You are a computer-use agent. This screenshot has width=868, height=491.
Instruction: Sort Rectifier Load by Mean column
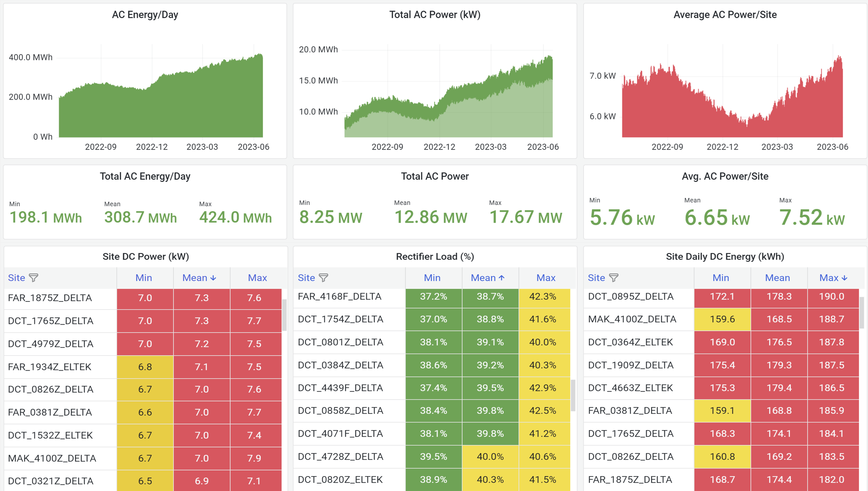(x=488, y=278)
